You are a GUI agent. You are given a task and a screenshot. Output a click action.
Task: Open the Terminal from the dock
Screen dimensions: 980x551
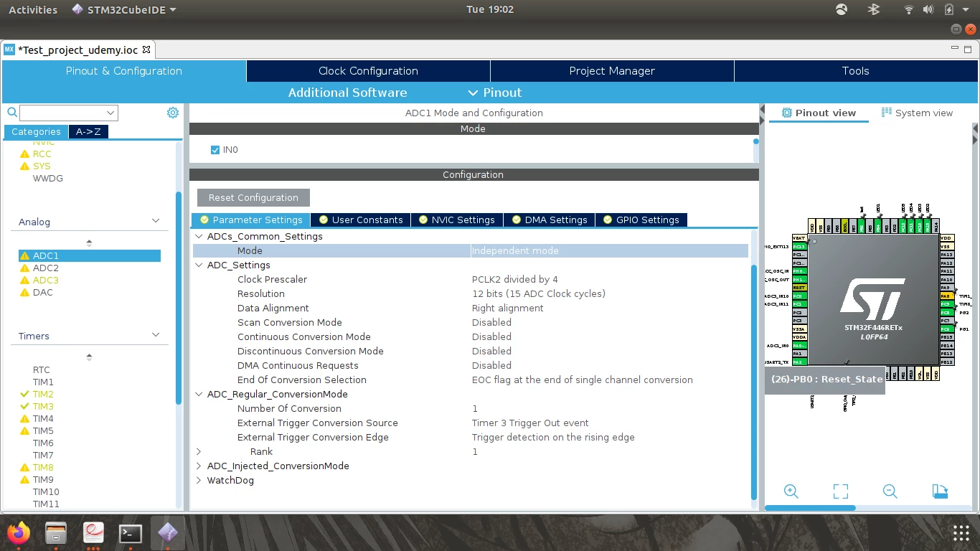(x=130, y=533)
